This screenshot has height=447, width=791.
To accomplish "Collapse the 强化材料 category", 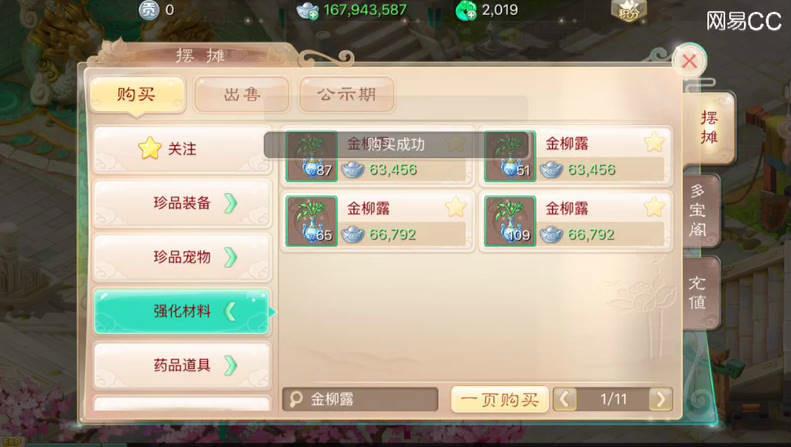I will (x=183, y=311).
